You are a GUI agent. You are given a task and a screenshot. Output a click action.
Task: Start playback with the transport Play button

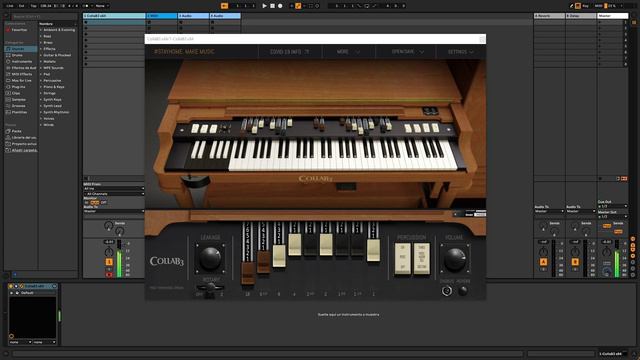(x=264, y=6)
